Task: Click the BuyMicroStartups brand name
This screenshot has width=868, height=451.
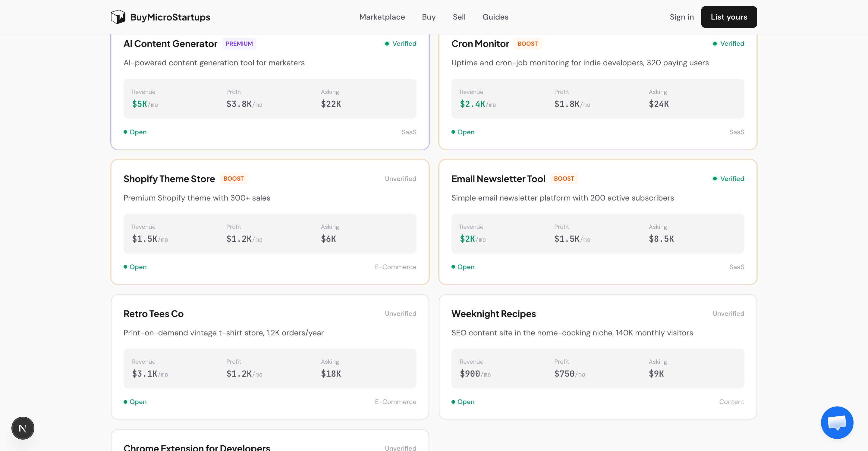Action: coord(170,17)
